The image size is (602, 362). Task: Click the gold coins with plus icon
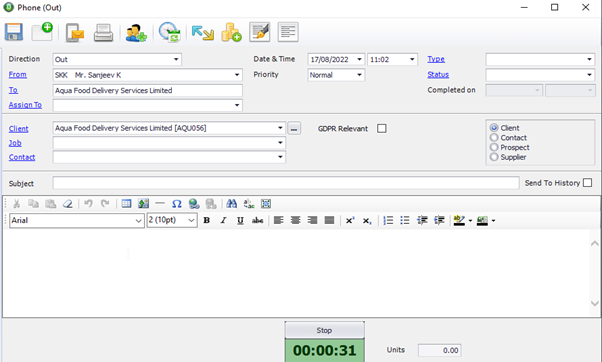231,32
